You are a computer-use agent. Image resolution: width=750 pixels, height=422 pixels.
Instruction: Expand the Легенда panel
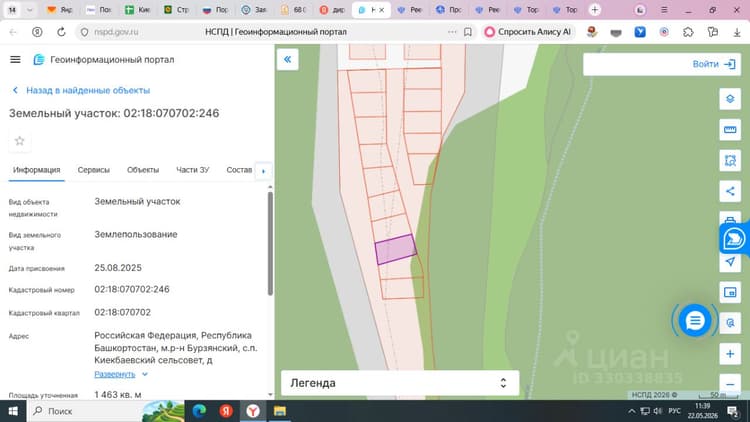(400, 383)
